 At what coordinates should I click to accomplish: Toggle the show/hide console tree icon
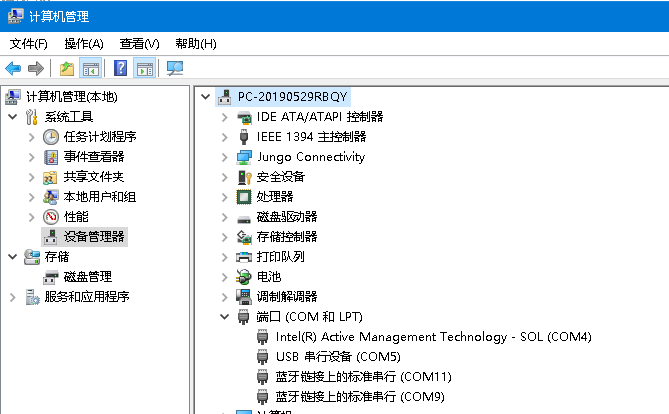pyautogui.click(x=90, y=68)
